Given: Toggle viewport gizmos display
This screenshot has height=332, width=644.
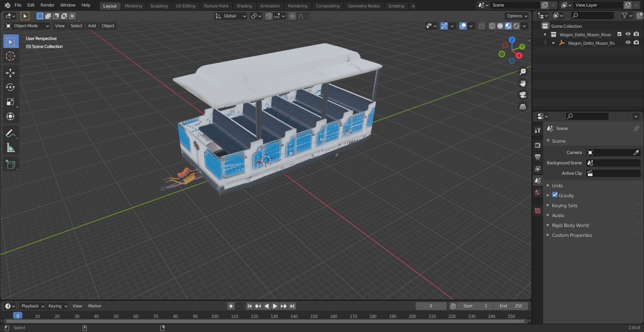Looking at the screenshot, I should coord(444,26).
